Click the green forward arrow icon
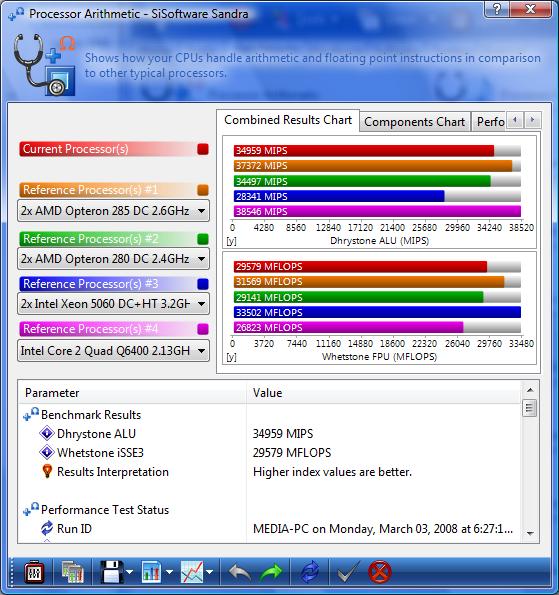The height and width of the screenshot is (595, 559). (271, 572)
